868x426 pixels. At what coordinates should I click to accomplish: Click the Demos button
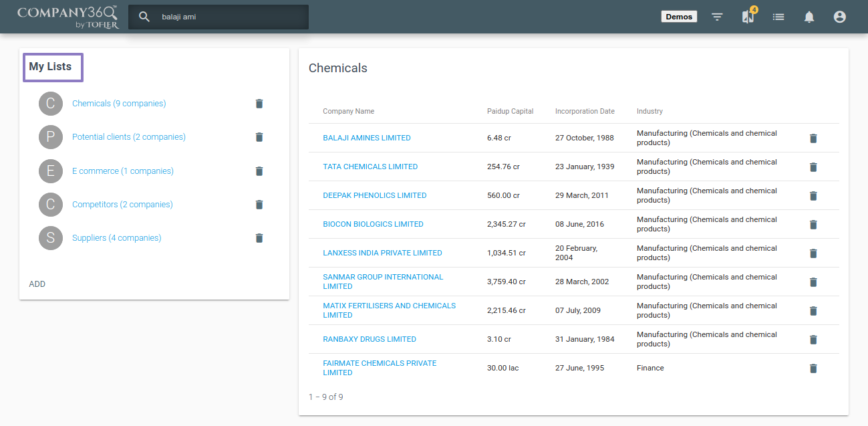click(x=679, y=17)
